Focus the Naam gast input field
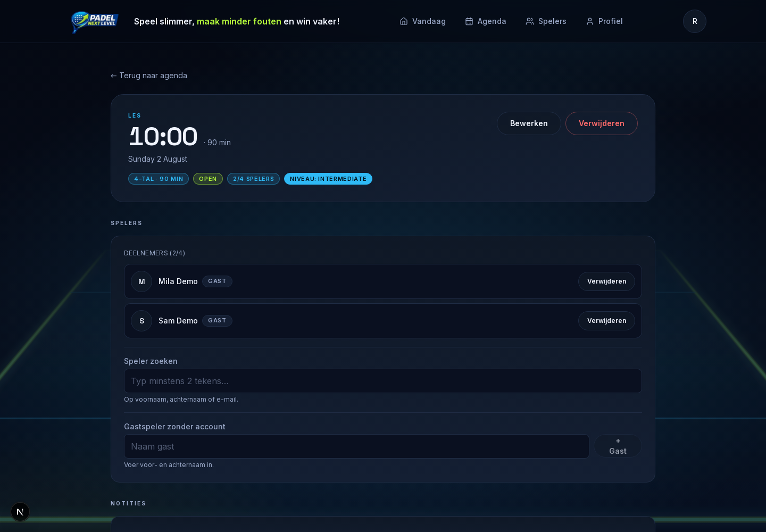 (356, 446)
